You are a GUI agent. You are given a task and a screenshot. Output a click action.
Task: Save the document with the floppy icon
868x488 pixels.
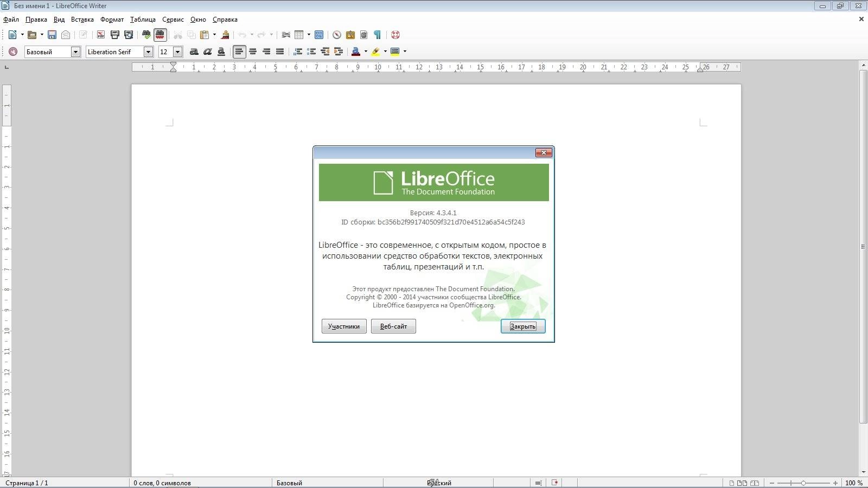click(x=52, y=35)
